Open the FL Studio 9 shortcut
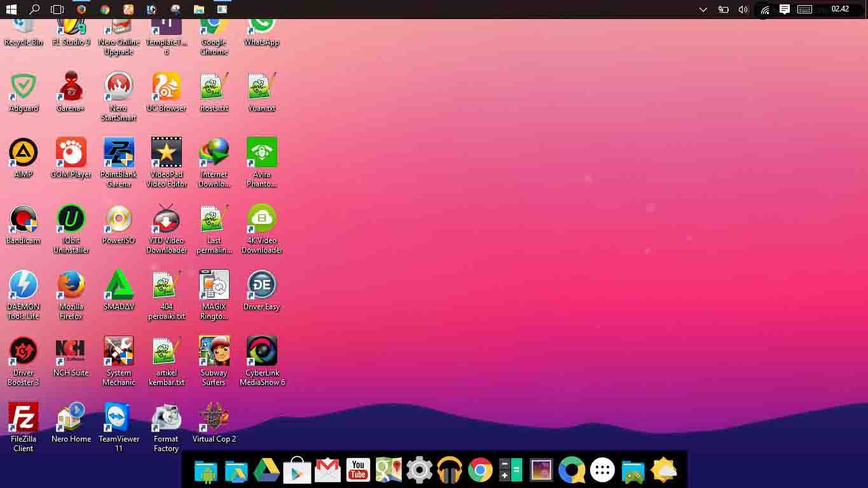Screen dimensions: 868x488 71,33
